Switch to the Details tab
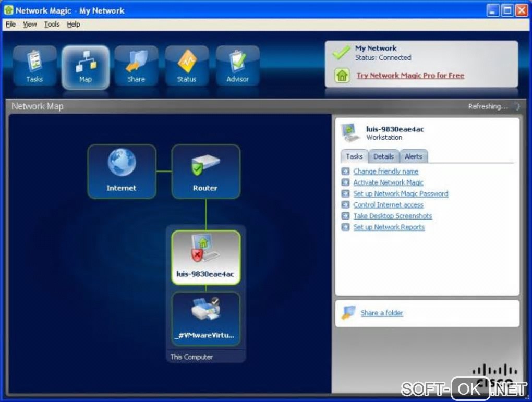The image size is (532, 402). pos(384,156)
